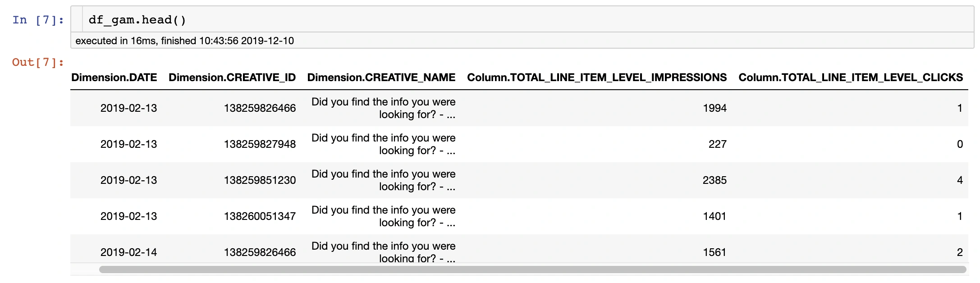Click the Dimension.DATE column header
Viewport: 980px width, 283px height.
point(114,78)
